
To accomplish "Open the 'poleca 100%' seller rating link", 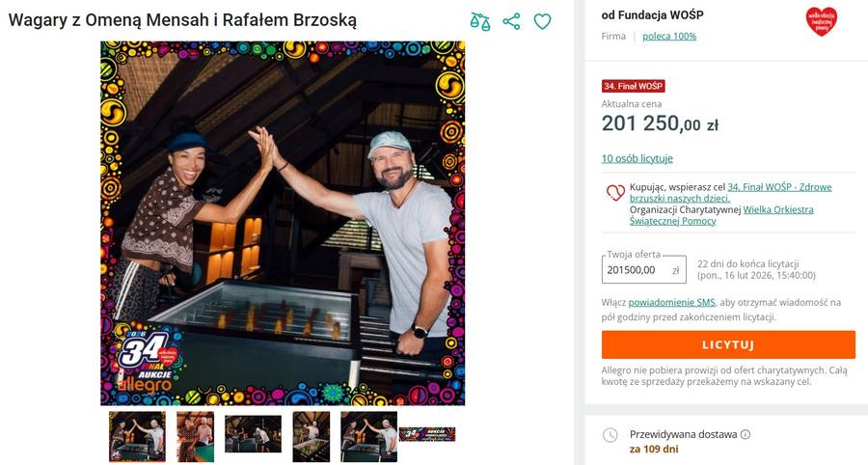I will (669, 37).
